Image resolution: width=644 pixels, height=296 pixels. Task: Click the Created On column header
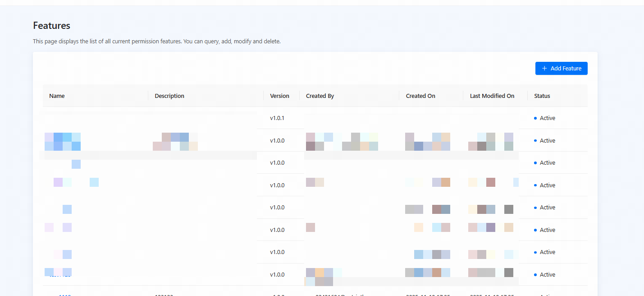(x=420, y=96)
